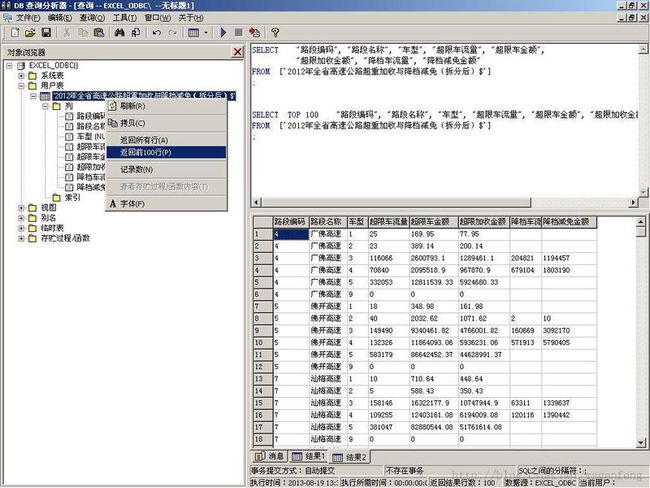The image size is (650, 488).
Task: Cut selection with the scissors icon
Action: click(66, 32)
